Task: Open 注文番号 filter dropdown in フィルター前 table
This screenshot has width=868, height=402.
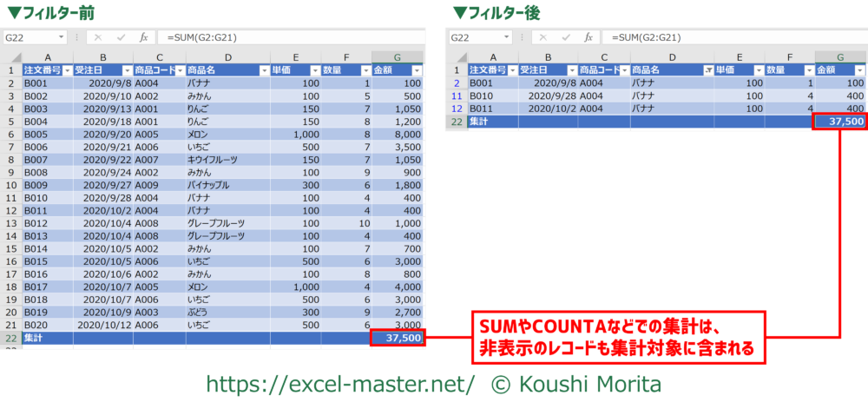Action: [66, 70]
